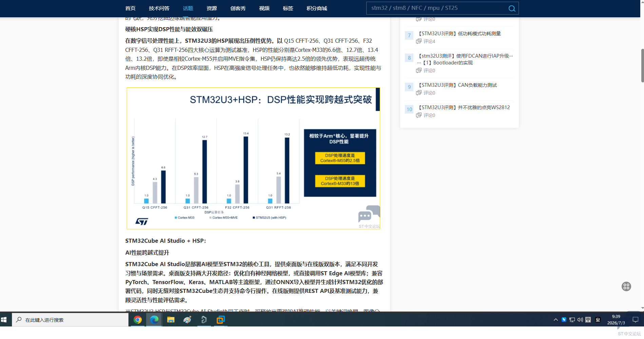Open post 并不优雅的点亮WS2812
This screenshot has width=644, height=339.
463,107
